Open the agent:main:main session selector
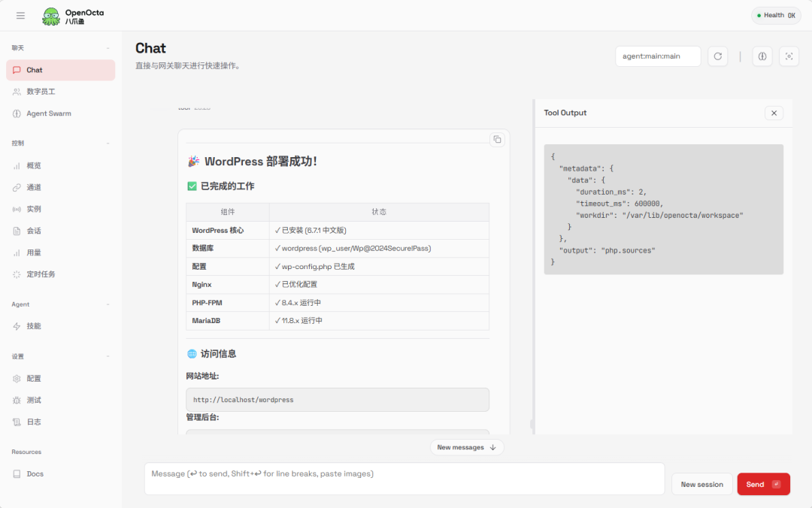The image size is (812, 508). pos(658,56)
